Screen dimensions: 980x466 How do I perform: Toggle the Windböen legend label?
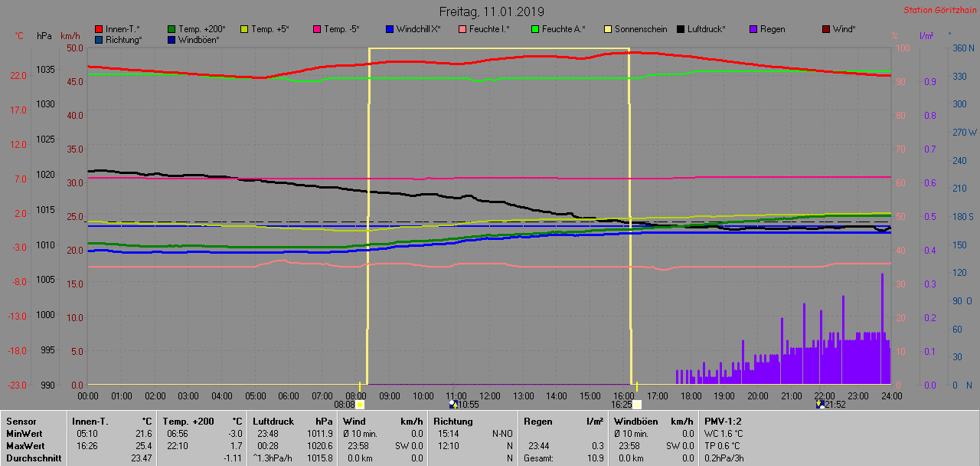click(x=198, y=39)
